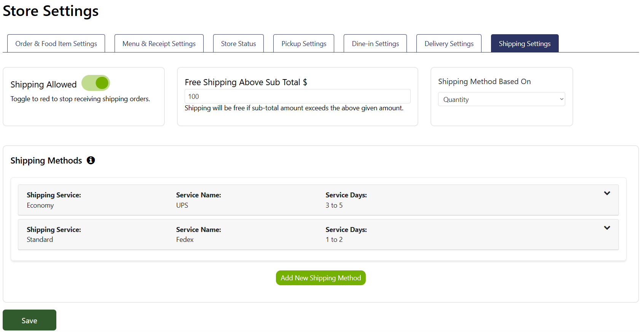Open the Shipping Method Based On dropdown
644x332 pixels.
tap(501, 99)
